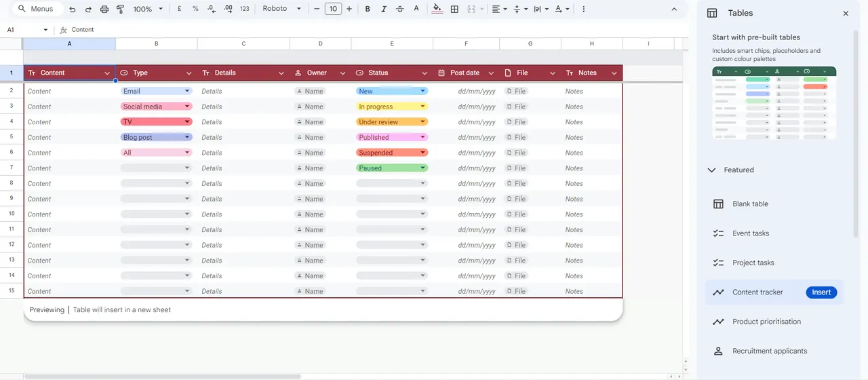Open the TV type chip dropdown
This screenshot has width=868, height=380.
point(187,122)
